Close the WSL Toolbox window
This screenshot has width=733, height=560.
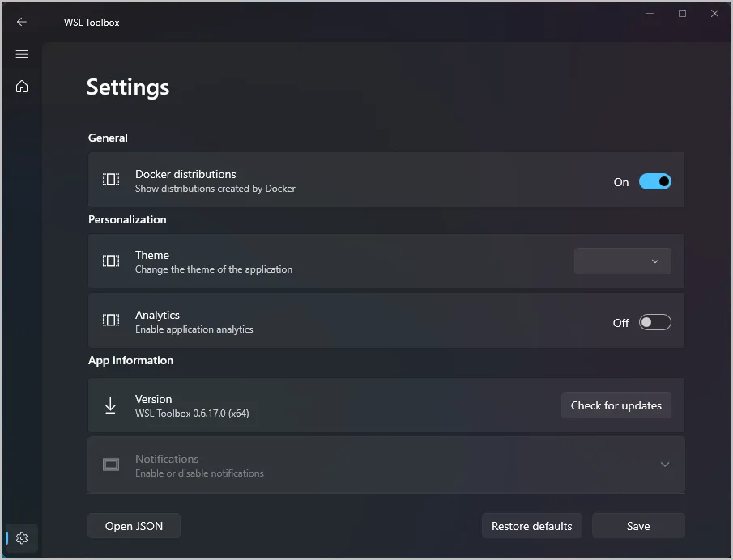[x=714, y=14]
